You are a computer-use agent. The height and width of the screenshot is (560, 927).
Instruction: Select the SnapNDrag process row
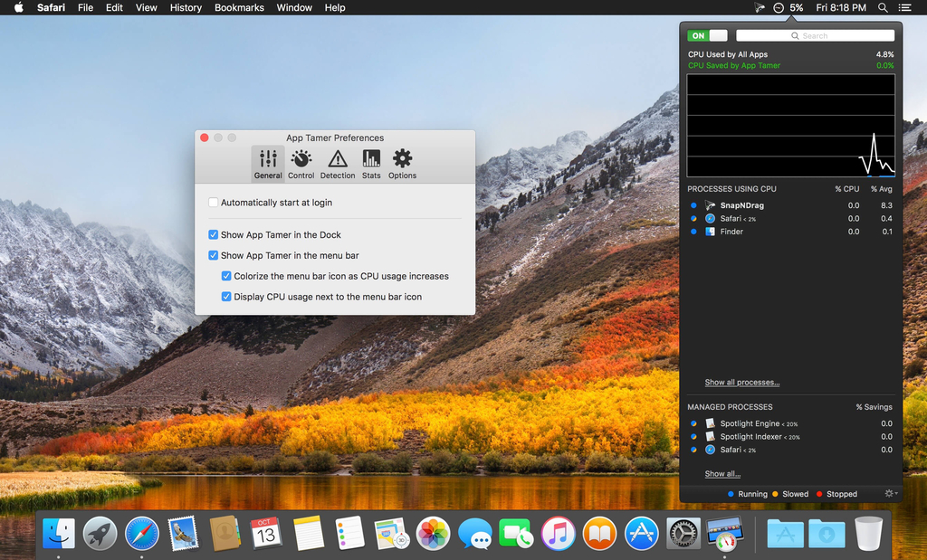coord(741,205)
